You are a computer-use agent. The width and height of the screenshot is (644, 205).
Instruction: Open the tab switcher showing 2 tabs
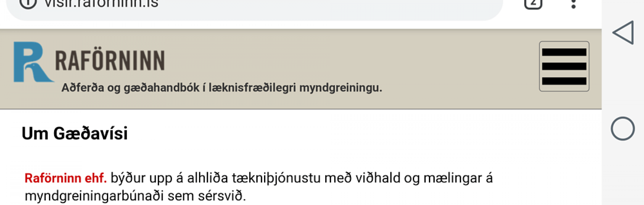533,3
